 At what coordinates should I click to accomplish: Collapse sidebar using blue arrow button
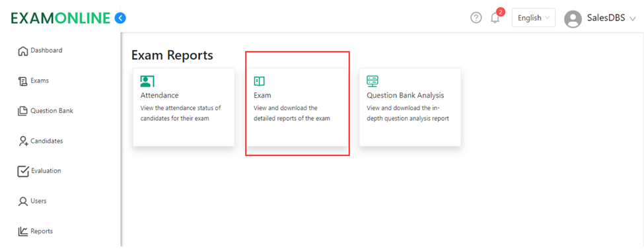click(120, 18)
